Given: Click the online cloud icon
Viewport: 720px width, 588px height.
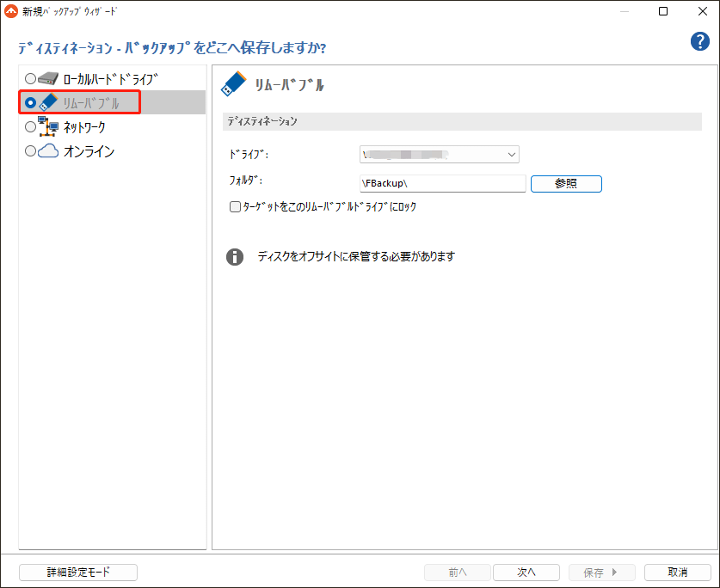Looking at the screenshot, I should (x=48, y=151).
